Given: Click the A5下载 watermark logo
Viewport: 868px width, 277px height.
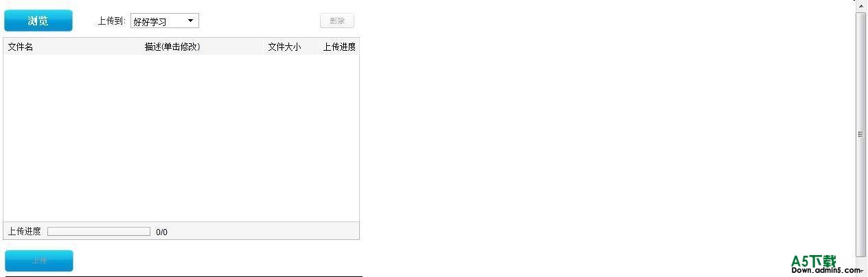Looking at the screenshot, I should tap(814, 261).
